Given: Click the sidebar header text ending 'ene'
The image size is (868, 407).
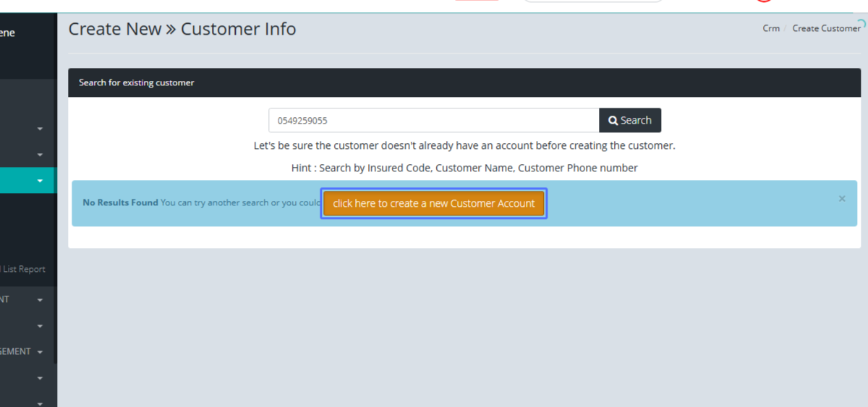Looking at the screenshot, I should tap(7, 33).
